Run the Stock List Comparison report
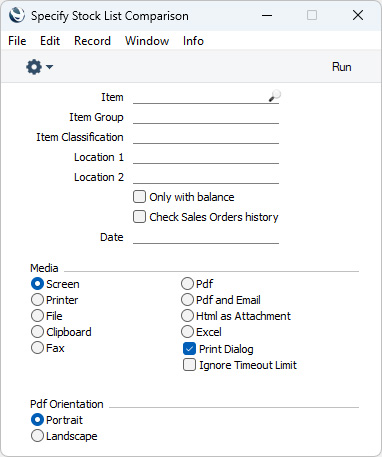The width and height of the screenshot is (382, 457). (341, 67)
